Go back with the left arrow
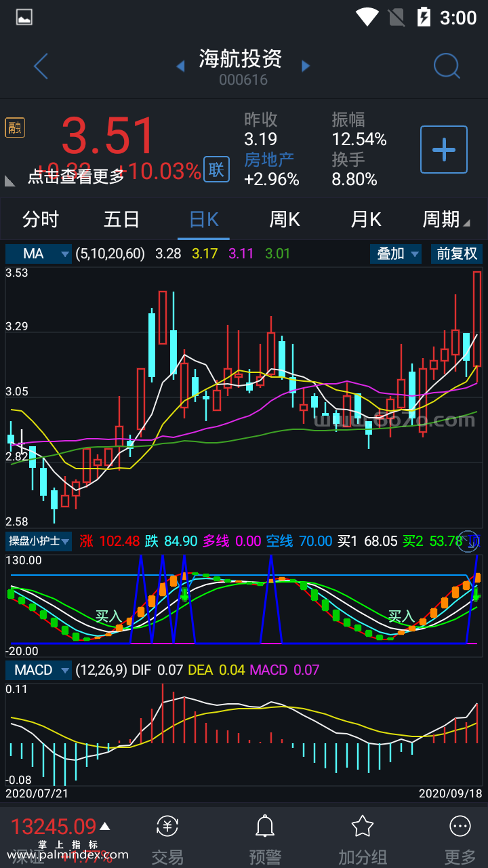Image resolution: width=488 pixels, height=868 pixels. click(x=41, y=66)
